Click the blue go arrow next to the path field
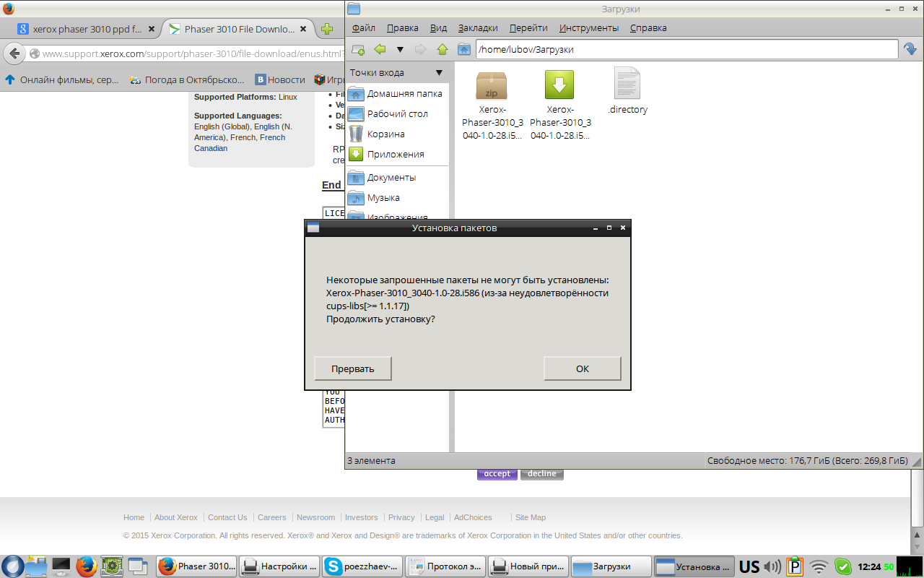Image resolution: width=924 pixels, height=578 pixels. click(x=910, y=49)
